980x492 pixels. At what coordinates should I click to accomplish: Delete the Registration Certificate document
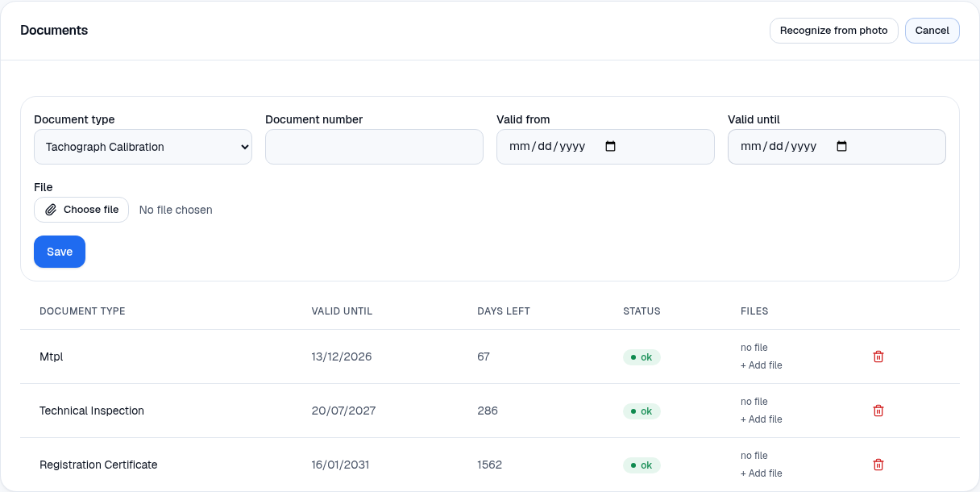(878, 465)
